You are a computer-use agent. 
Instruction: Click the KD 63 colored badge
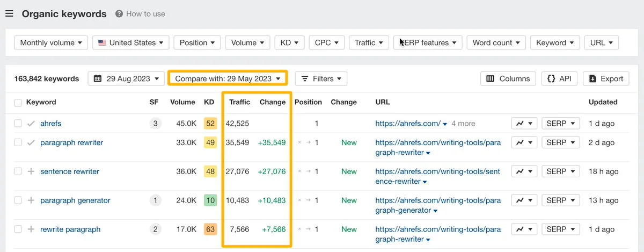point(210,229)
